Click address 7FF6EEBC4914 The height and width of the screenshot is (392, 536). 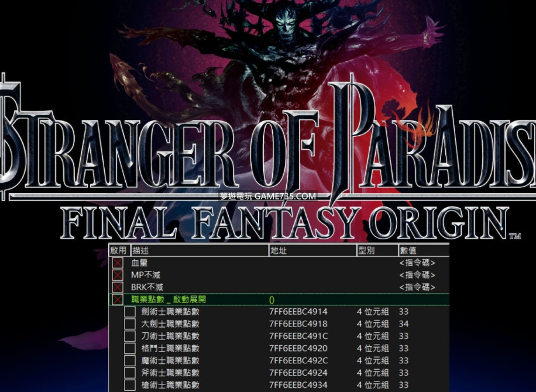tap(298, 312)
